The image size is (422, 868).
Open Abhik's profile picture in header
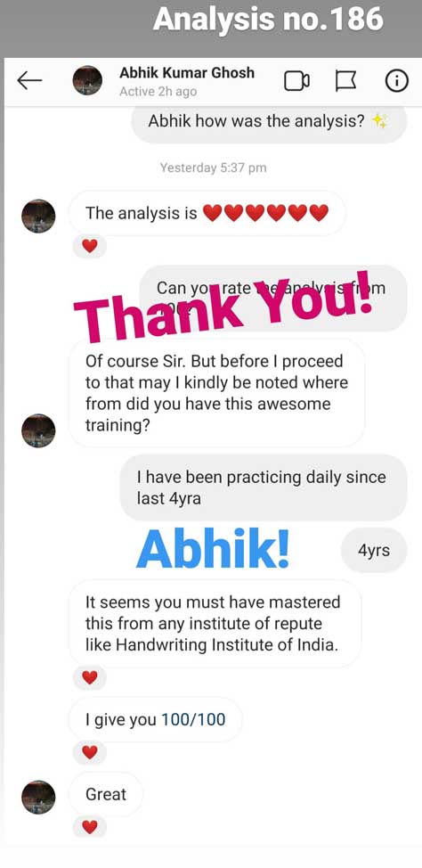(x=87, y=80)
